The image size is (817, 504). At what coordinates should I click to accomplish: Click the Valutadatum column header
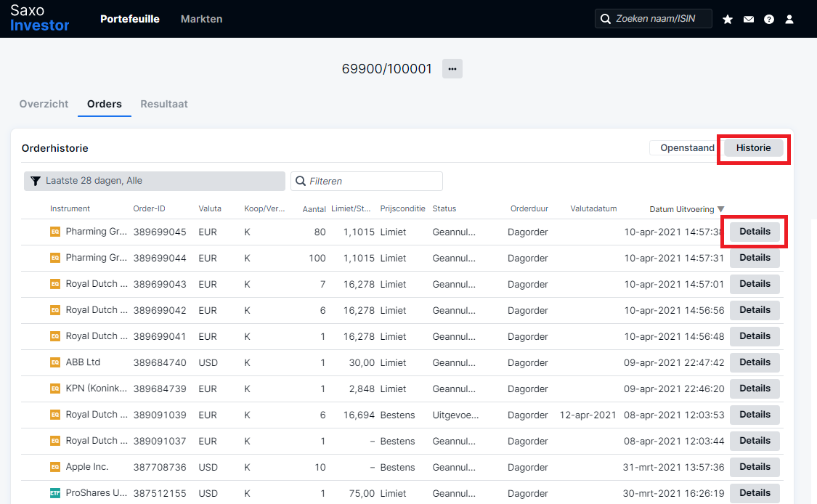593,208
